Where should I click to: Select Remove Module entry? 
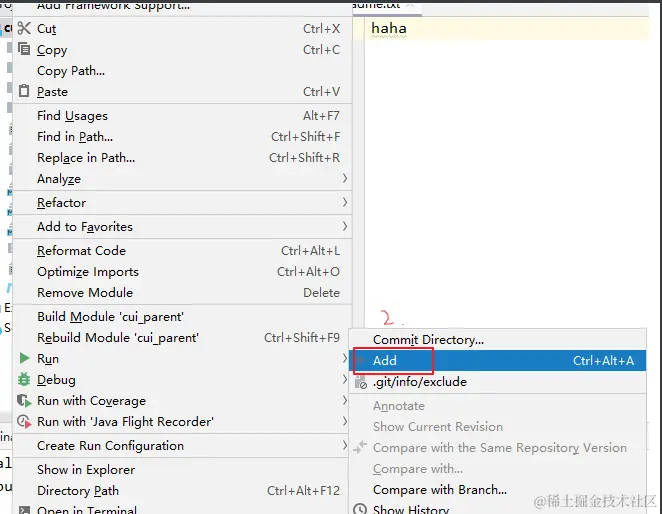tap(183, 293)
